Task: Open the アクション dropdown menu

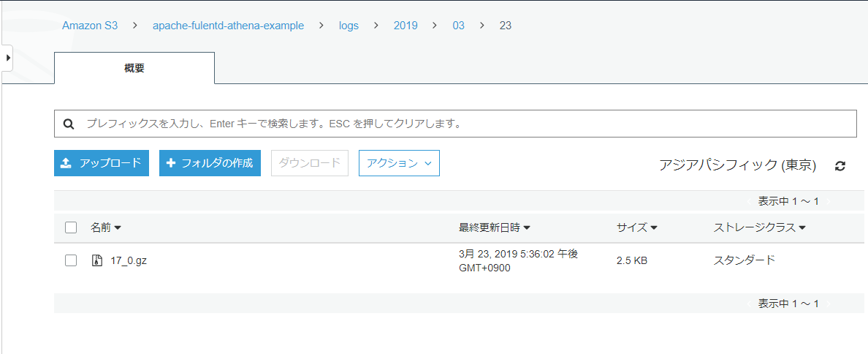Action: click(399, 163)
